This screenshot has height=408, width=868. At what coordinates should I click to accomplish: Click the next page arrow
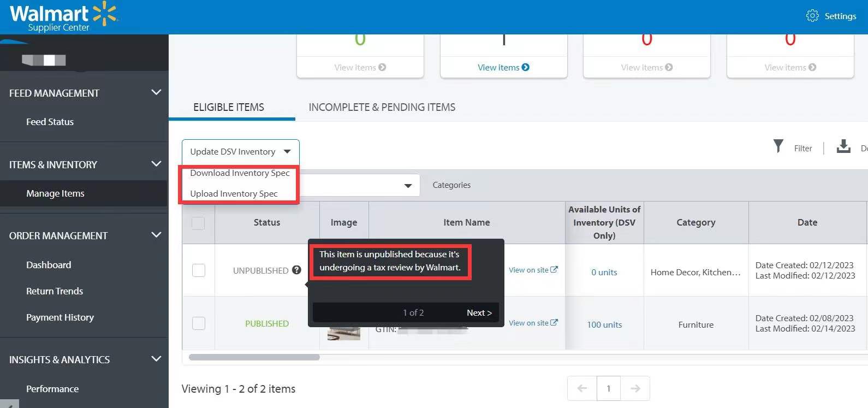[635, 388]
